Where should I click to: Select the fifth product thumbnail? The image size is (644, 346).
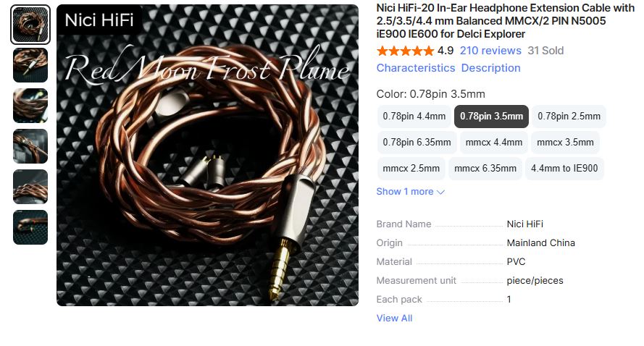tap(30, 187)
